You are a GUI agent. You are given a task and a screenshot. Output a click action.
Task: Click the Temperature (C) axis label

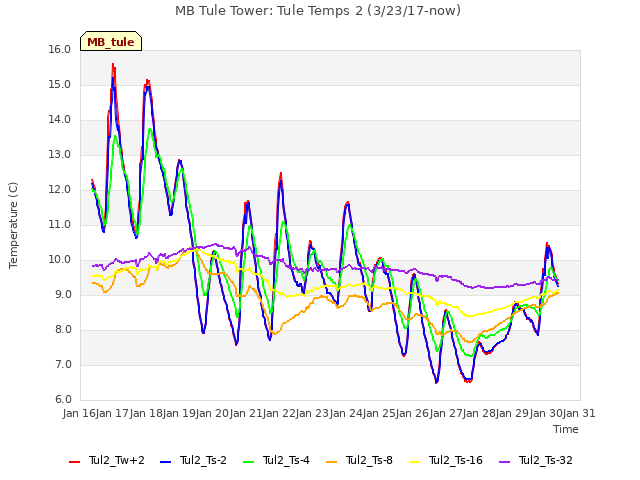point(13,225)
